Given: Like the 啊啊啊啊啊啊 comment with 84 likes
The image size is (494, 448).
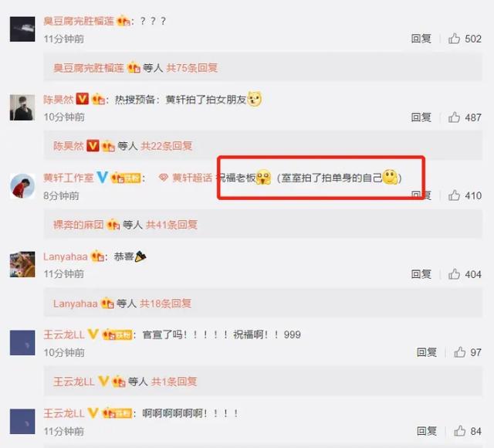Looking at the screenshot, I should pyautogui.click(x=460, y=431).
